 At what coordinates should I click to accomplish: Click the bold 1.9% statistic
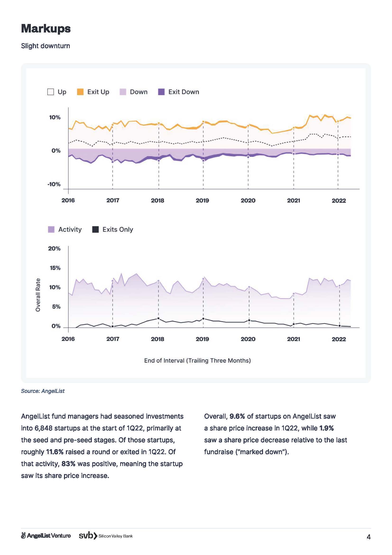(326, 428)
